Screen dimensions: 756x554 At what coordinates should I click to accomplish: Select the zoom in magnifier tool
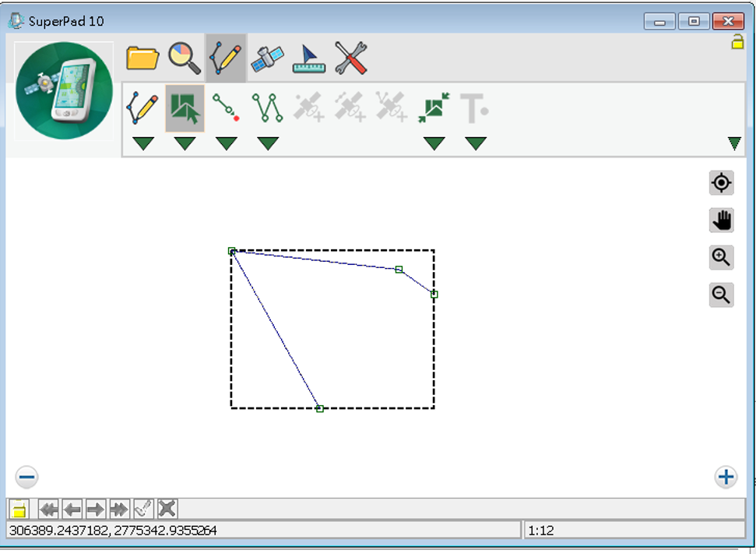click(721, 257)
